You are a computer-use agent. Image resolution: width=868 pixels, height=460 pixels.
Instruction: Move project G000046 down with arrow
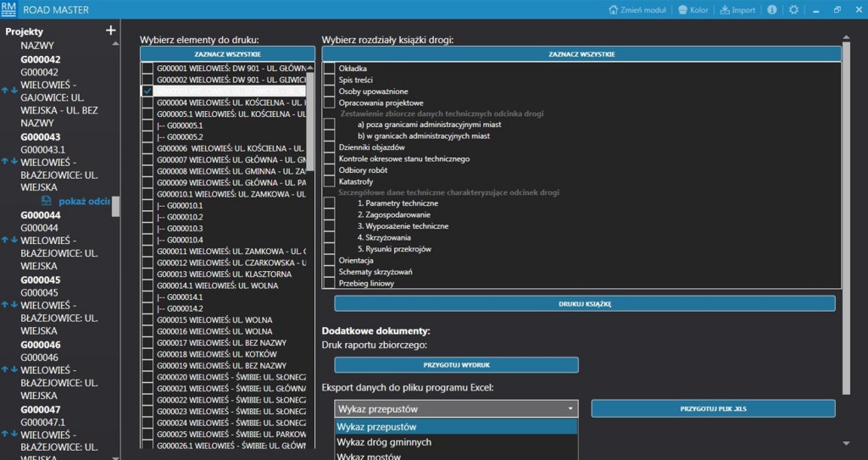14,369
